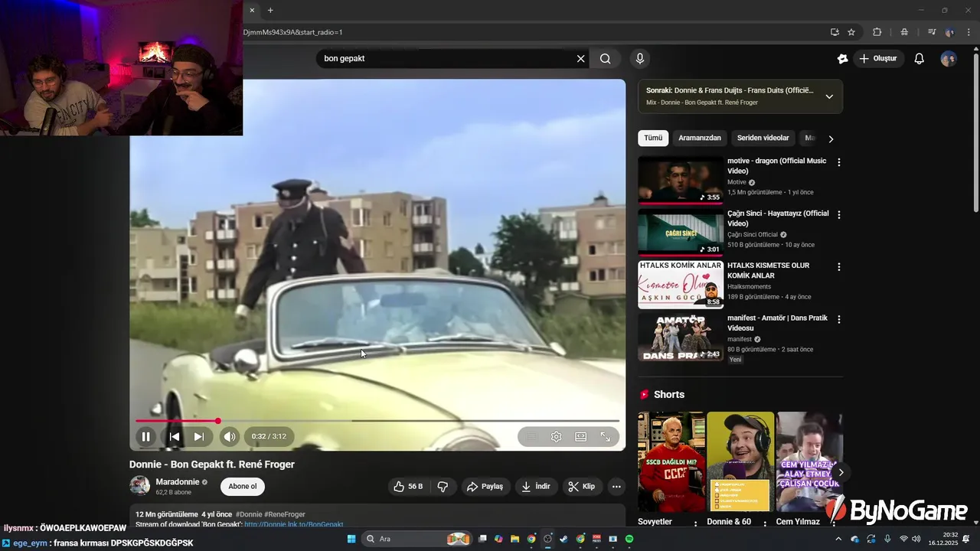The image size is (980, 551).
Task: Open options for Çağrı Sinci video
Action: [x=839, y=215]
